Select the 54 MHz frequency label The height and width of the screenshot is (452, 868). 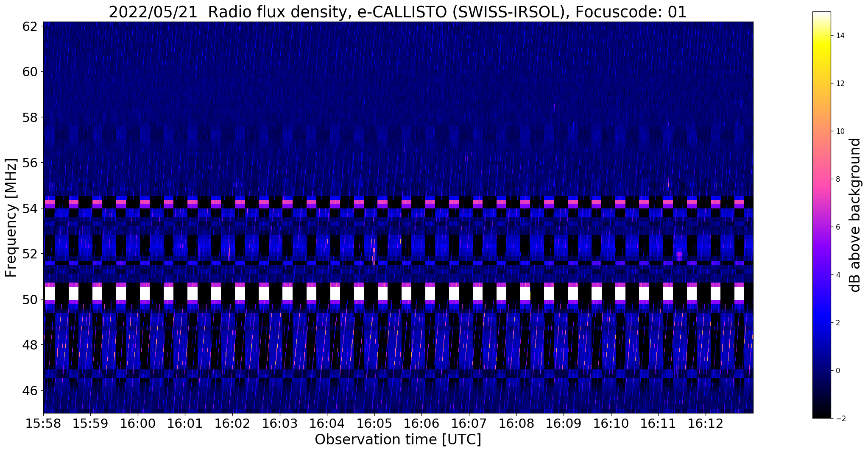point(30,208)
